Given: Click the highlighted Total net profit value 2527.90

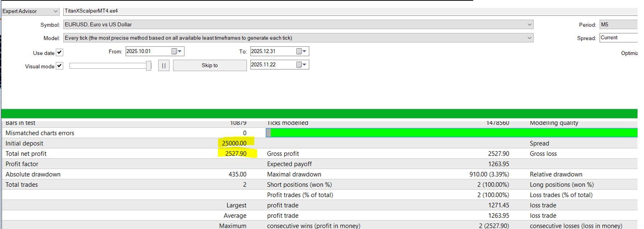Looking at the screenshot, I should click(x=236, y=154).
